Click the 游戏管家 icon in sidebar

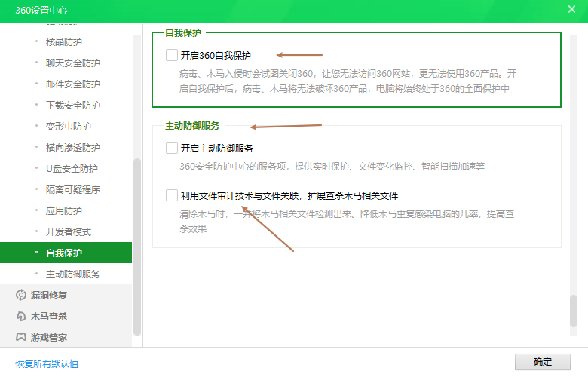21,337
